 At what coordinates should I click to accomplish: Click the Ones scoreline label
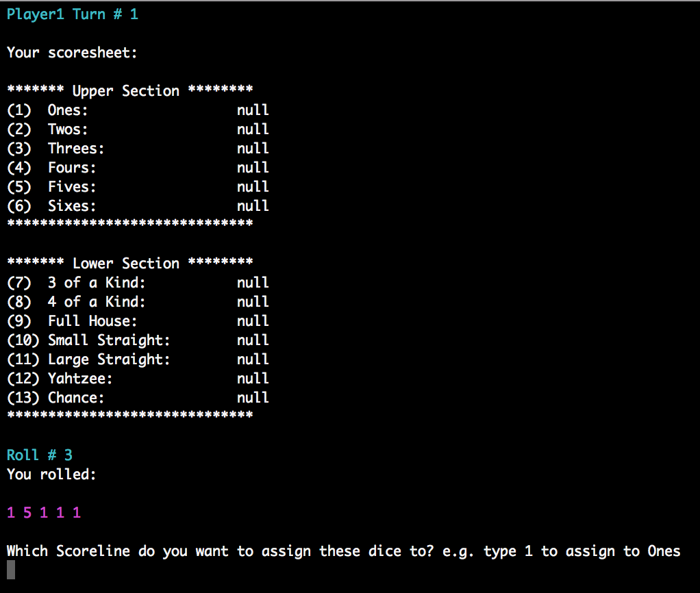click(68, 110)
